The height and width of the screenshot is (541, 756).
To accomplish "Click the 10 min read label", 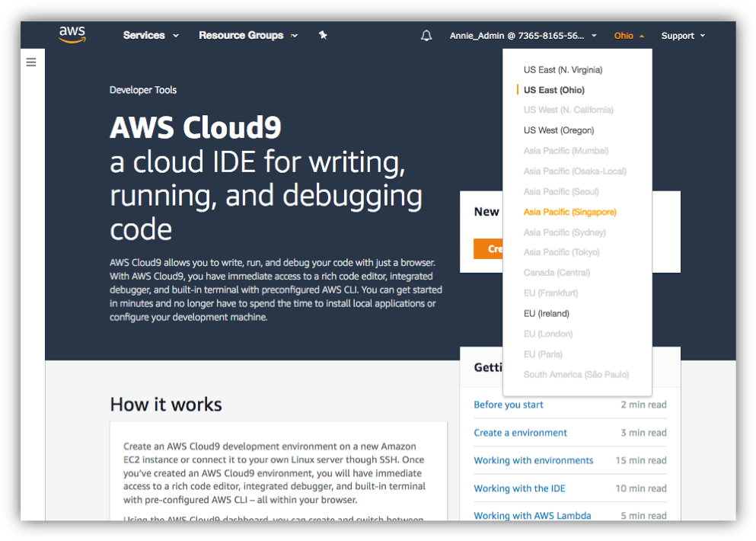I will 641,488.
